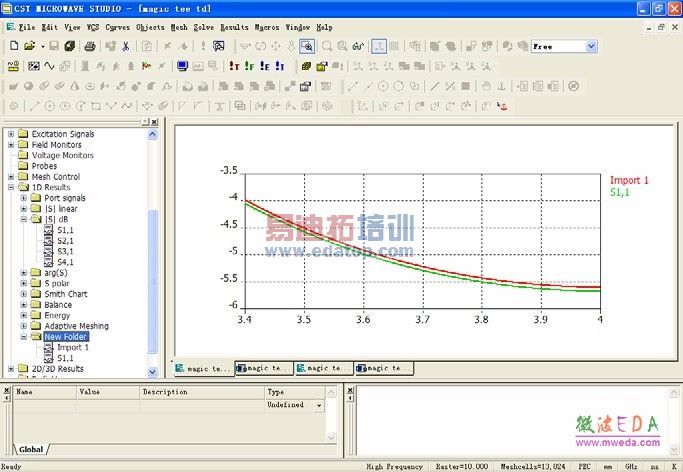The height and width of the screenshot is (472, 683).
Task: Select S4,1 under |S| dB
Action: [x=65, y=262]
